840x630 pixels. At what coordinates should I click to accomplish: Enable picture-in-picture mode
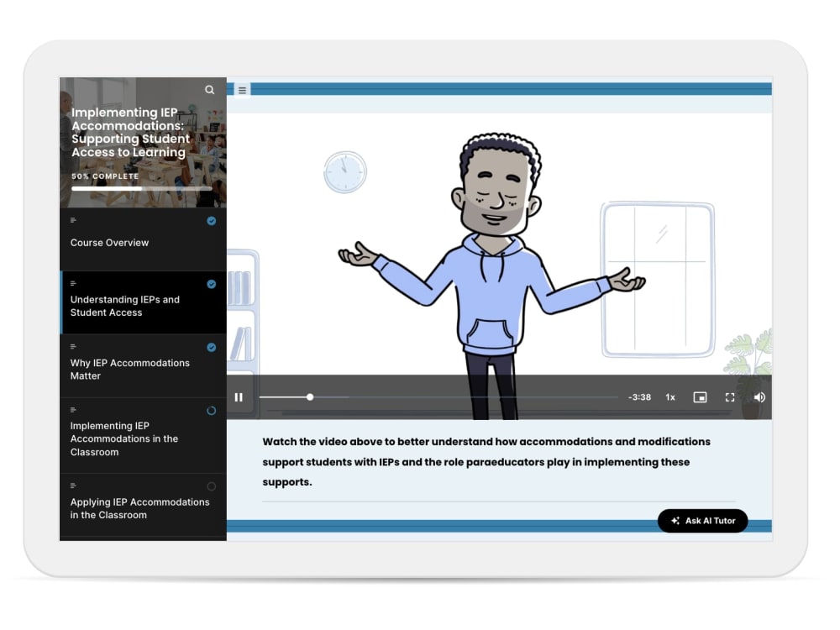[x=701, y=397]
